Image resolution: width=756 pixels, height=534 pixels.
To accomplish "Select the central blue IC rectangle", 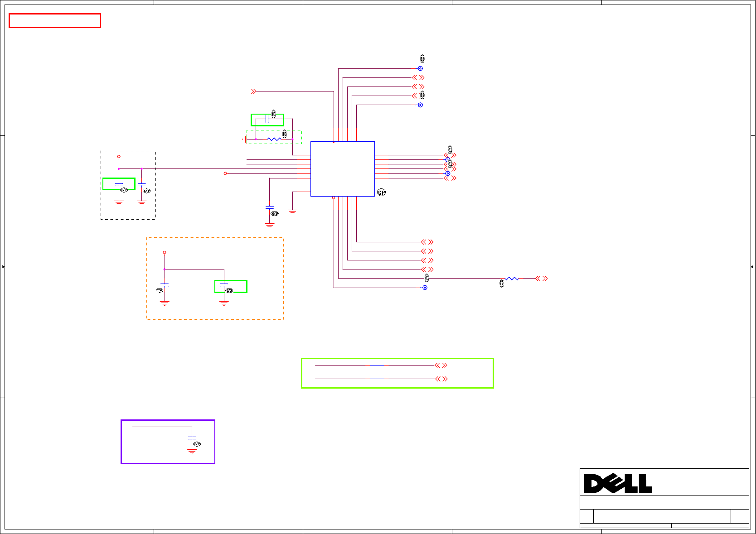I will coord(343,169).
